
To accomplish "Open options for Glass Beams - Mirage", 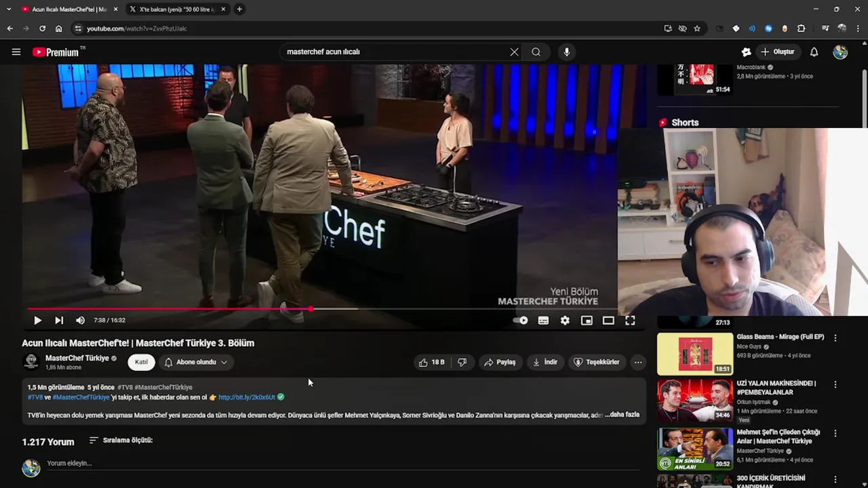I will (x=835, y=338).
